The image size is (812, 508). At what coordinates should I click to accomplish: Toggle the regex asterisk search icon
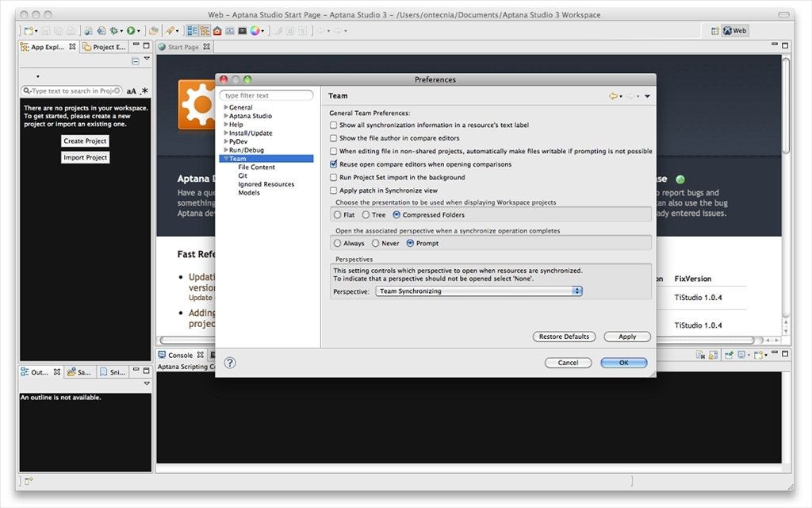144,90
